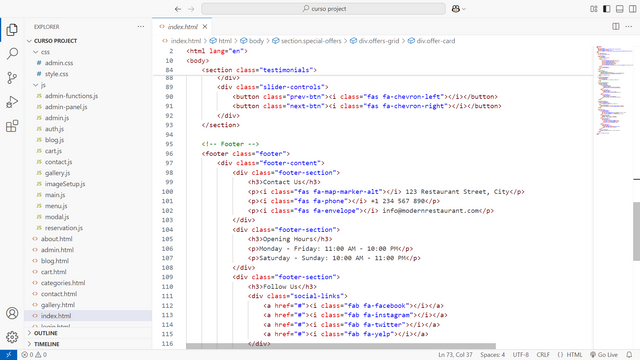
Task: Select the index.html editor tab
Action: click(x=182, y=27)
